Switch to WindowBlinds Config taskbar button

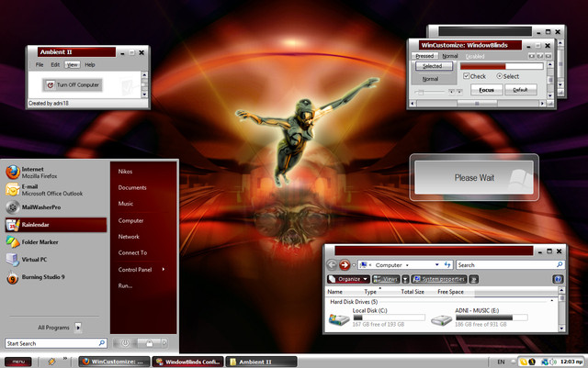[x=187, y=362]
